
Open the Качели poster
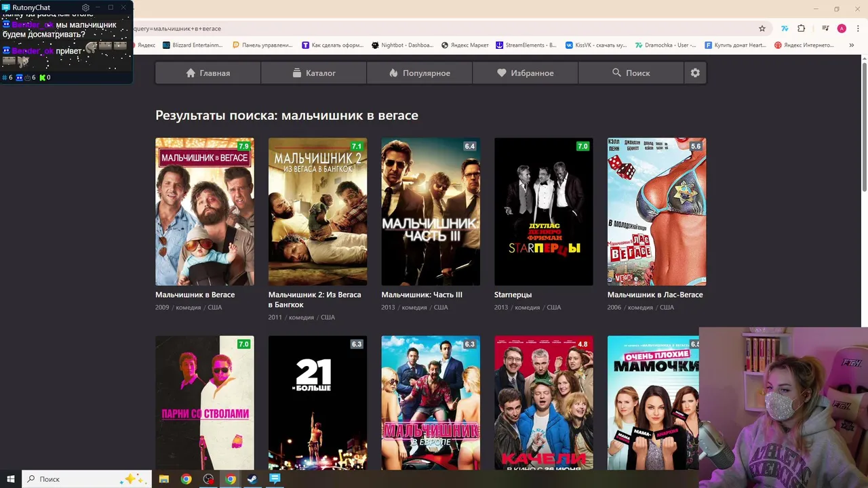tap(544, 403)
